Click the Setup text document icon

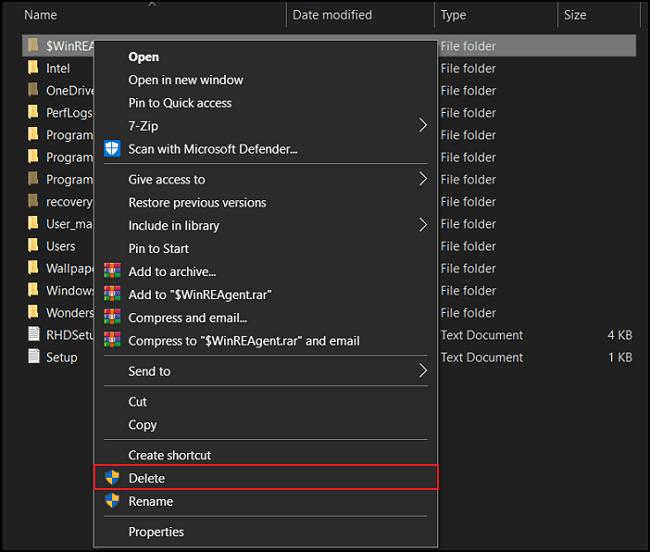click(33, 357)
